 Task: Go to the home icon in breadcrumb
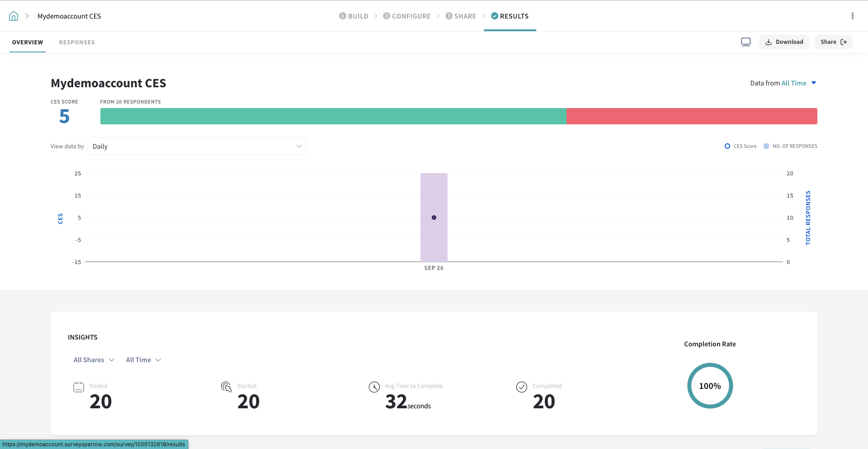(x=14, y=16)
